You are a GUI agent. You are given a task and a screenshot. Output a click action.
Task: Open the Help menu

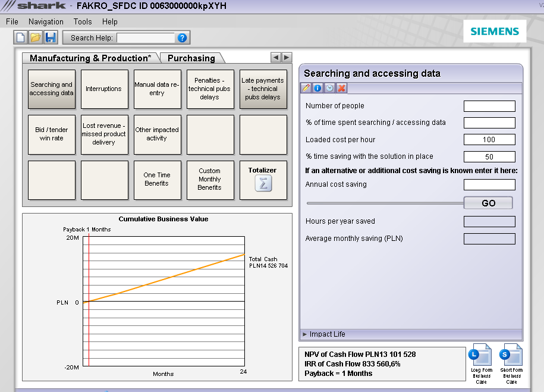[109, 21]
